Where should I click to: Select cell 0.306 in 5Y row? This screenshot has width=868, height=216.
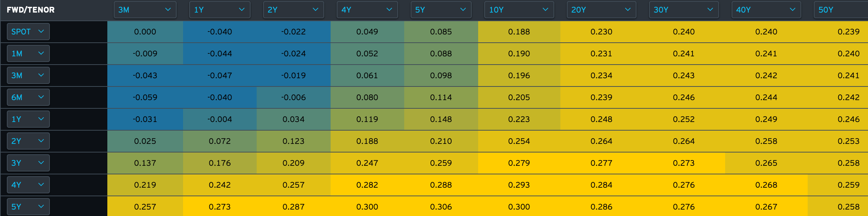[x=441, y=207]
